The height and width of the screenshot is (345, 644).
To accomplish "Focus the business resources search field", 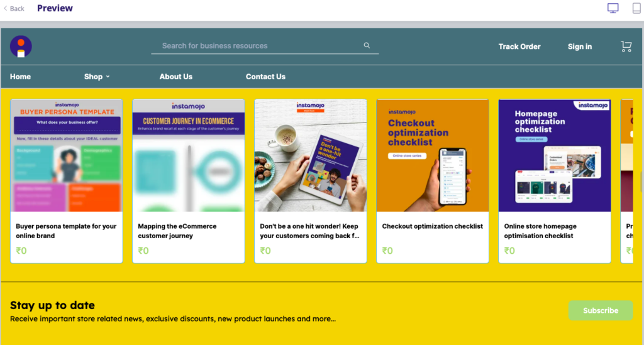I will [x=258, y=46].
